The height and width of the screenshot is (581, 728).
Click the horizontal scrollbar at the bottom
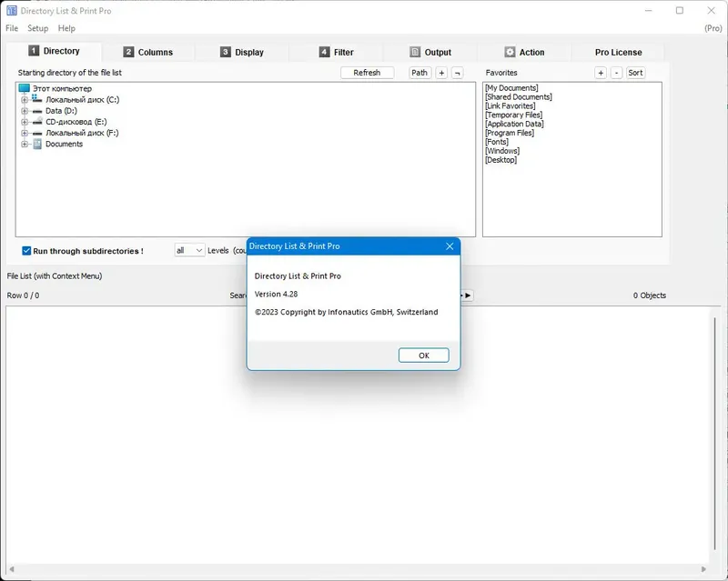tap(364, 567)
